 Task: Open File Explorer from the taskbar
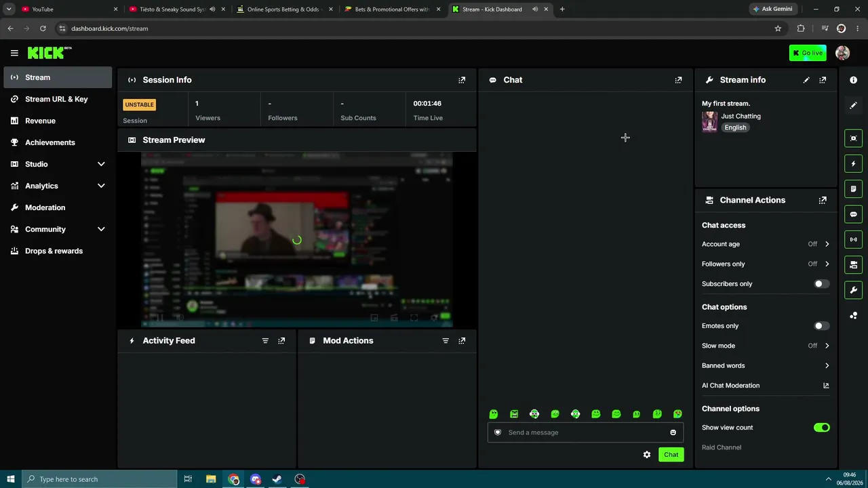(x=211, y=479)
